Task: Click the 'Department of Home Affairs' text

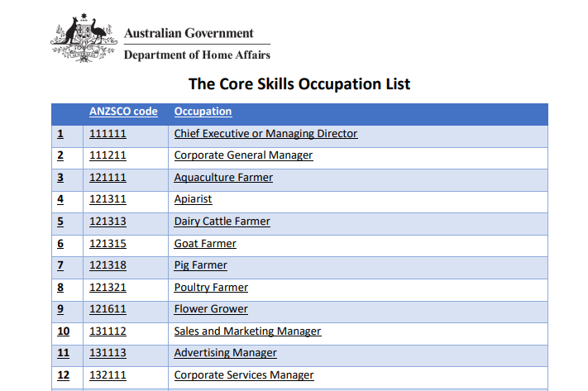Action: click(x=197, y=55)
